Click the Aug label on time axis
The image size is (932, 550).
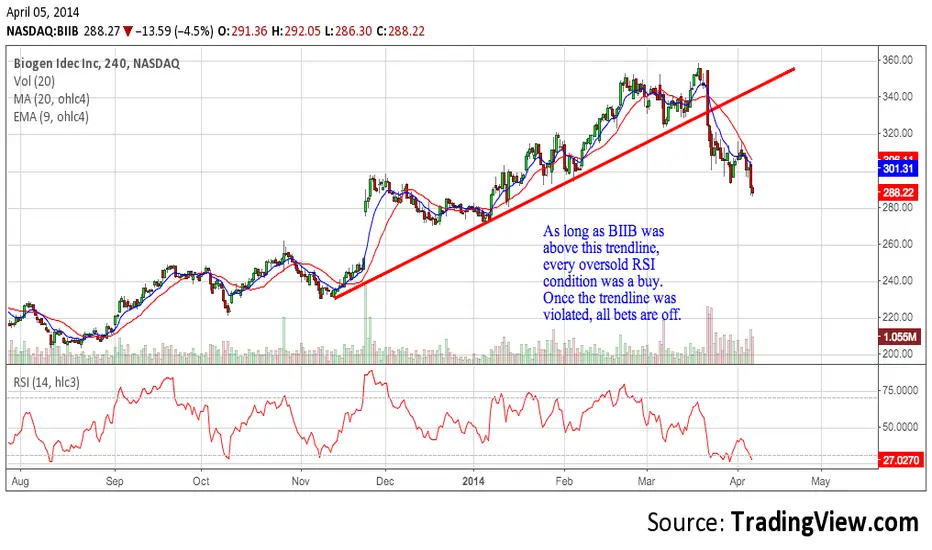tap(20, 481)
